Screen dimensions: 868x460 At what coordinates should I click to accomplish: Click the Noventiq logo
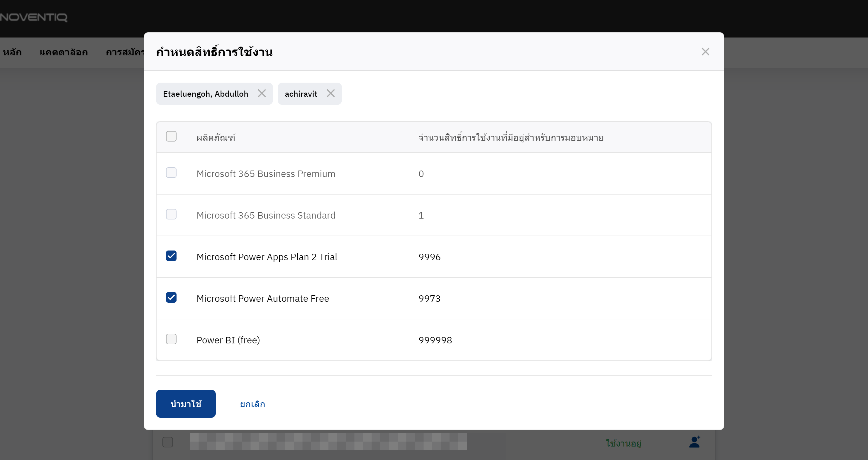tap(34, 17)
